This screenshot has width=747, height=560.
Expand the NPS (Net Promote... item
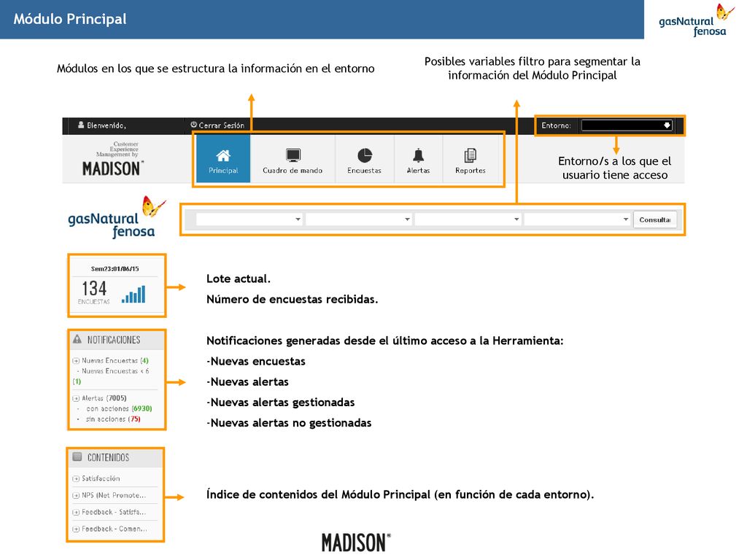coord(109,495)
